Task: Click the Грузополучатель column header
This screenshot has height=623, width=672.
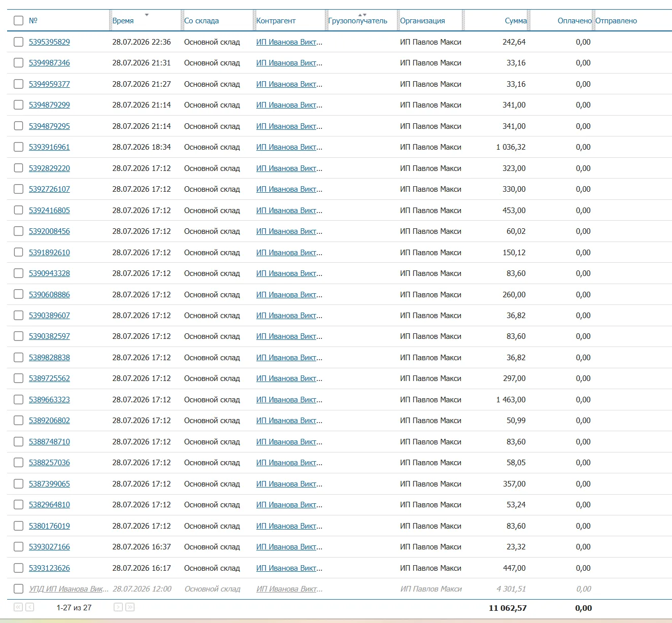Action: click(x=358, y=21)
